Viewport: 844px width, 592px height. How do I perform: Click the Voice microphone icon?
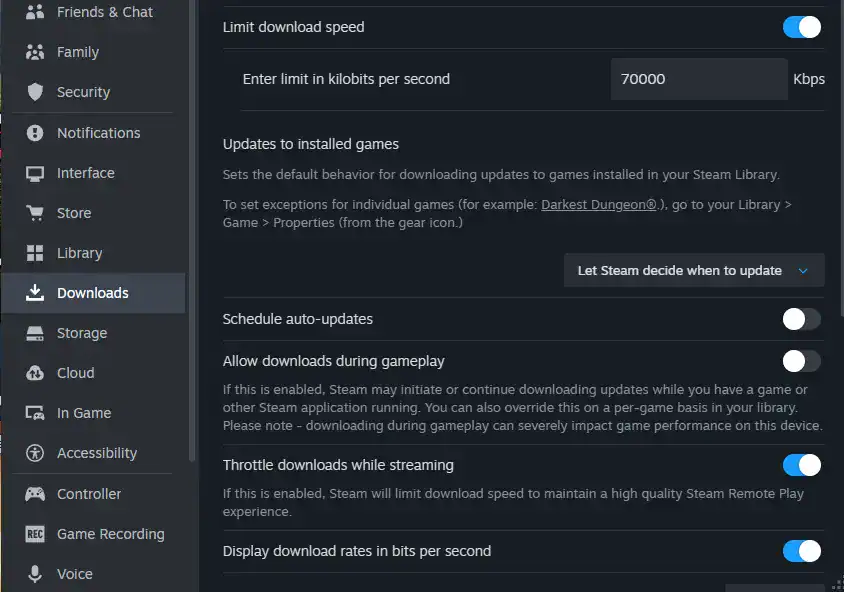(35, 574)
